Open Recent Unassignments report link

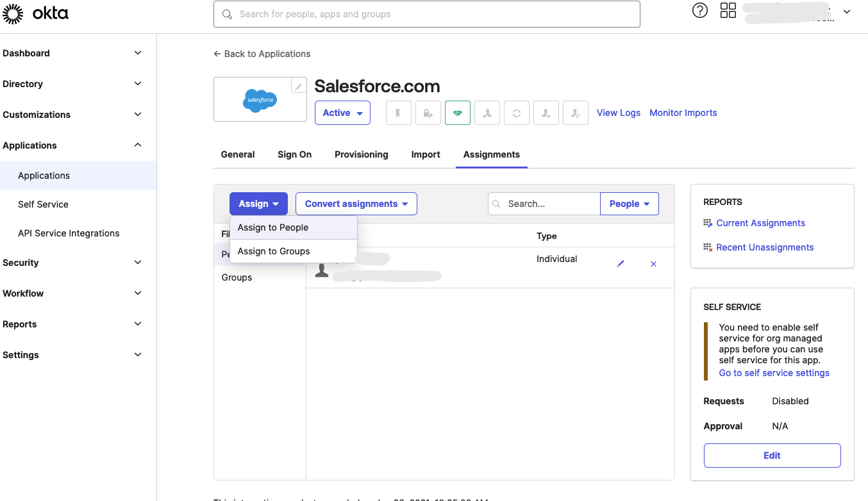tap(765, 247)
